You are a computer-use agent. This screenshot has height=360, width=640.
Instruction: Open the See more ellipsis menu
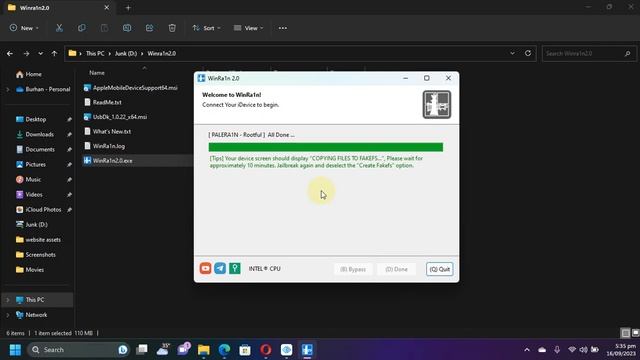point(282,28)
